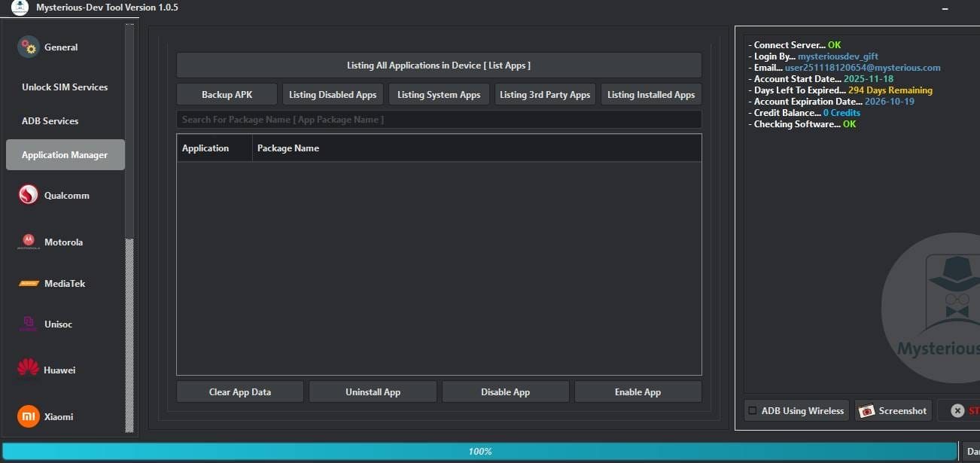980x463 pixels.
Task: Click Listing 3rd Party Apps
Action: [545, 94]
